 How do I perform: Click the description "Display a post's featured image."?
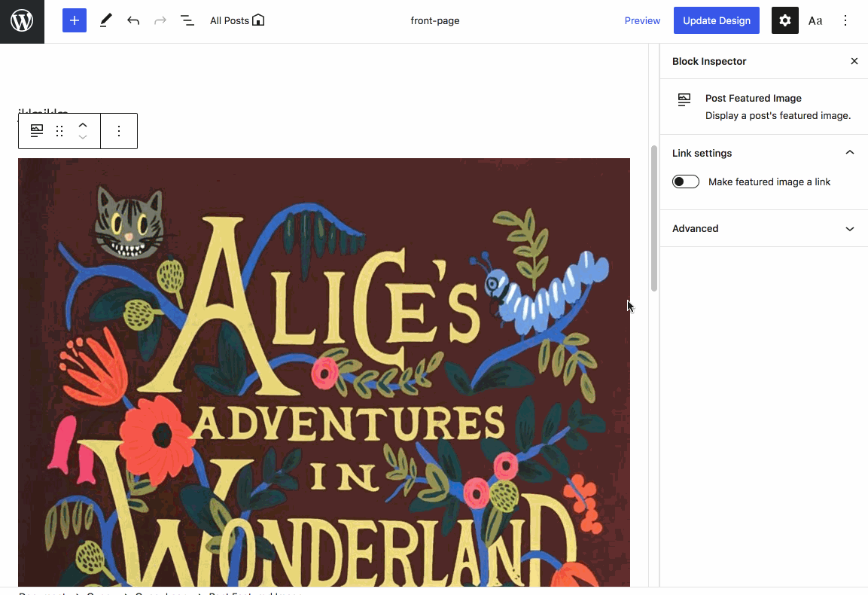click(x=778, y=115)
